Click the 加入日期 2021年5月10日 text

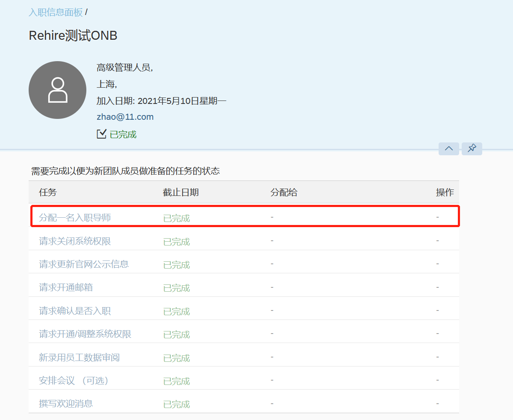[162, 101]
